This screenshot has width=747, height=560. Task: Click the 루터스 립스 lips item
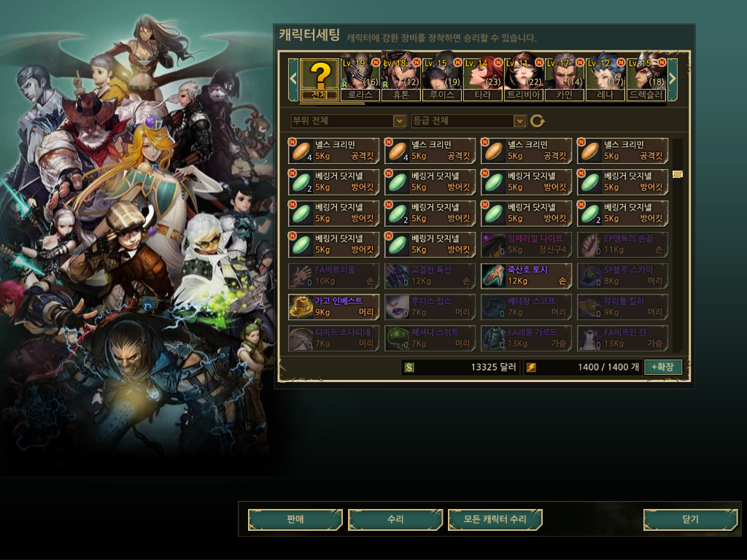[x=430, y=306]
